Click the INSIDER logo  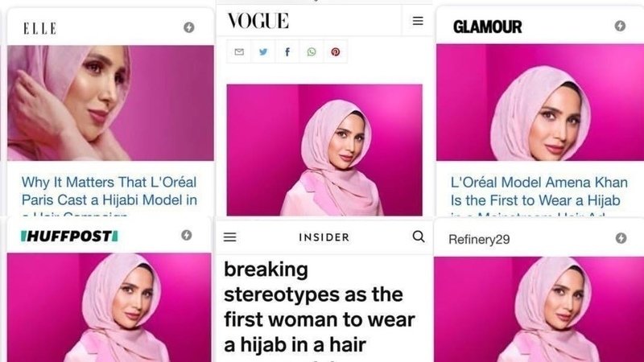[324, 237]
